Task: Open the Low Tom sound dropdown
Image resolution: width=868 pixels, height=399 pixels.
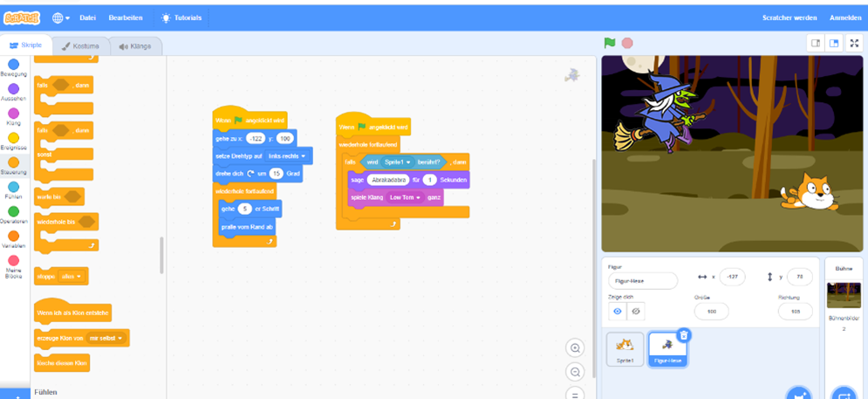Action: 406,197
